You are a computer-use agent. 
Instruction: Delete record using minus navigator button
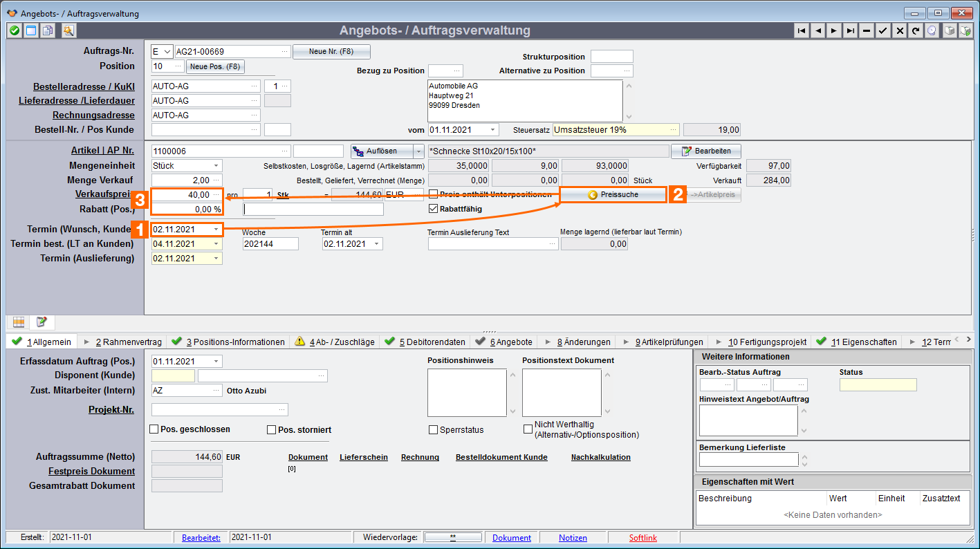pos(867,30)
